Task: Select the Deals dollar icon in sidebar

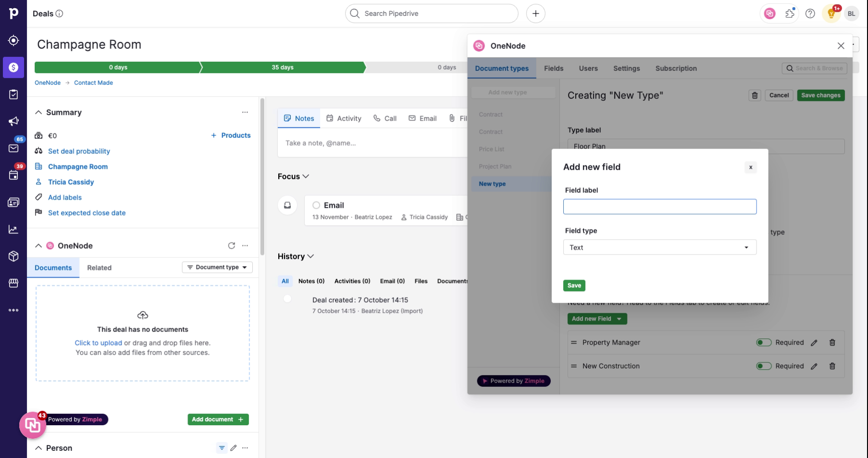Action: coord(14,67)
